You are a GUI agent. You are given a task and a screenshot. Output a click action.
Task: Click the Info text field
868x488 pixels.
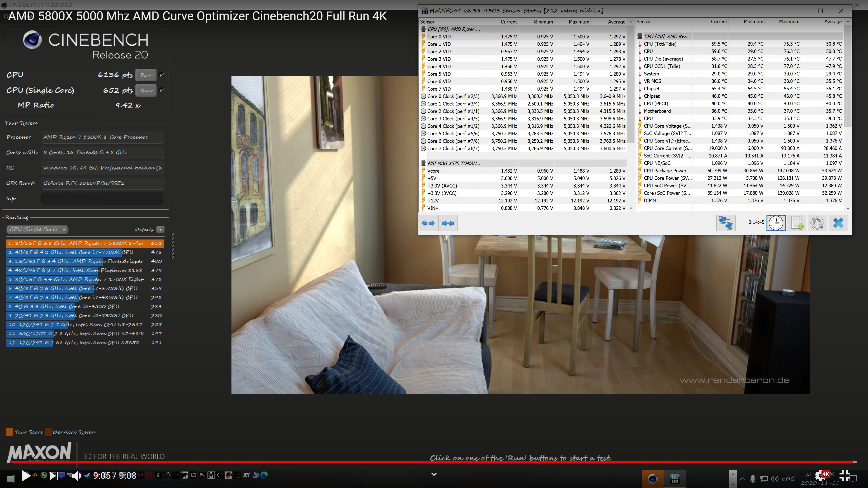[102, 198]
